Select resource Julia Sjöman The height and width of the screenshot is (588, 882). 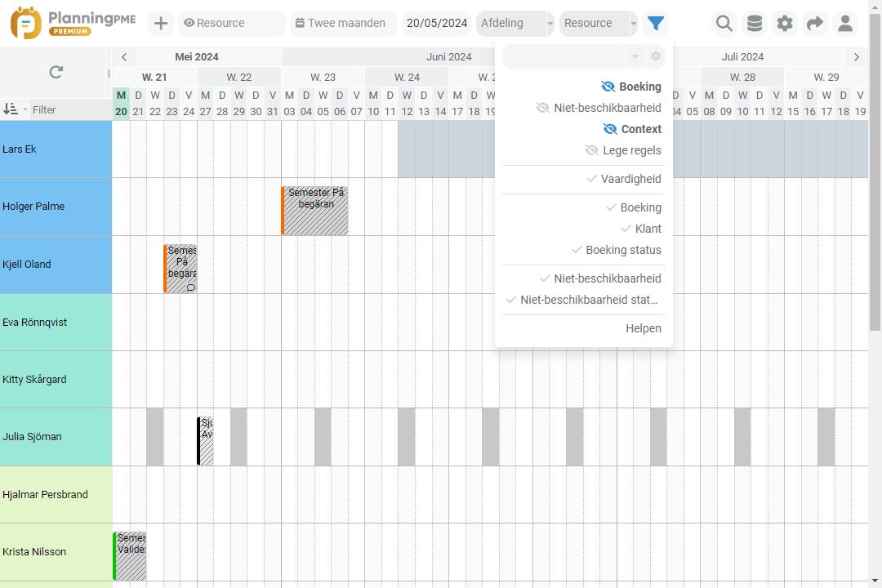(x=56, y=437)
